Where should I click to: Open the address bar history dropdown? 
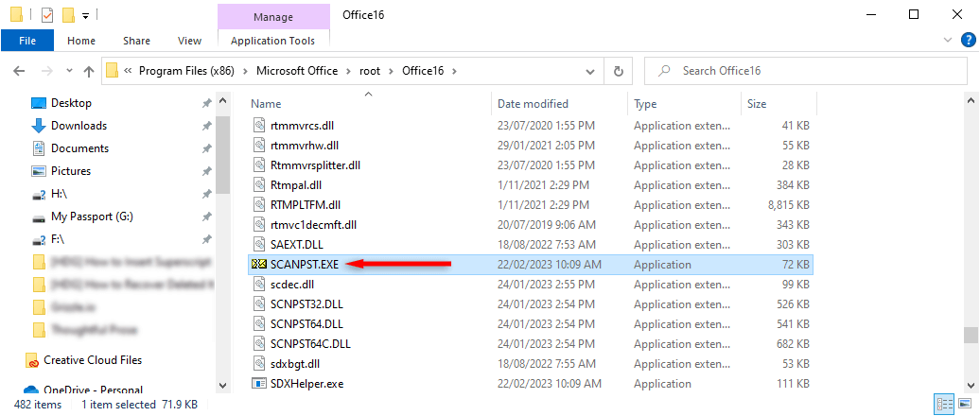click(591, 71)
